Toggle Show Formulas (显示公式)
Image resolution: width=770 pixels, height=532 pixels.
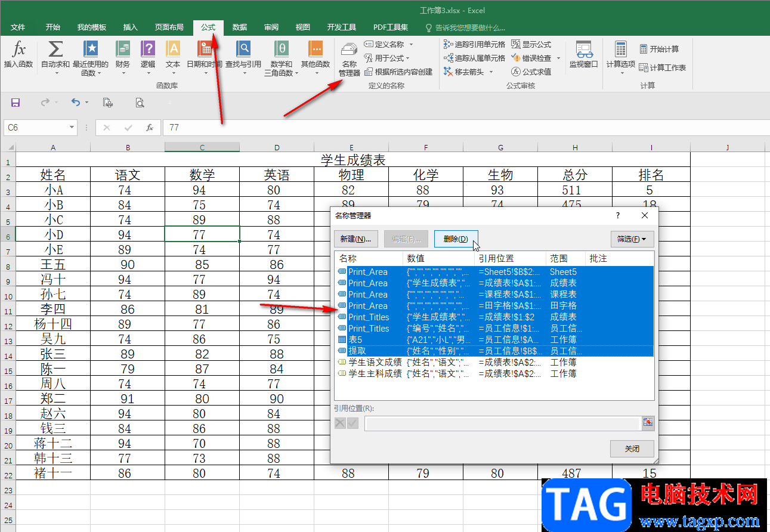(531, 44)
